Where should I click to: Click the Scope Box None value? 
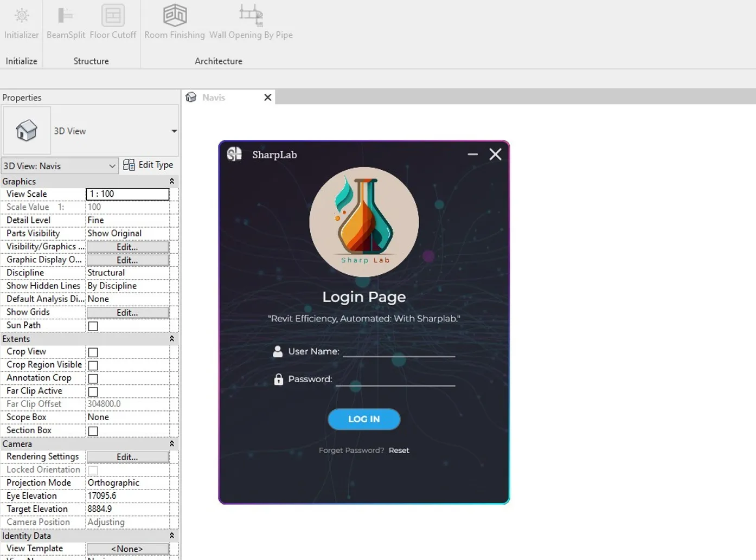pos(127,417)
